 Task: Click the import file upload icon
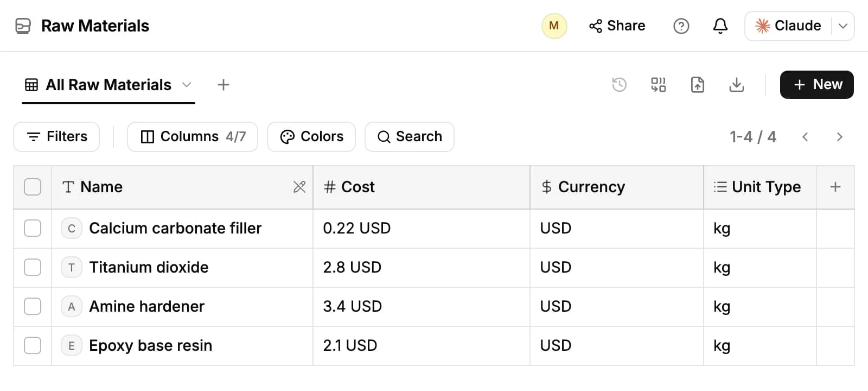(x=697, y=85)
